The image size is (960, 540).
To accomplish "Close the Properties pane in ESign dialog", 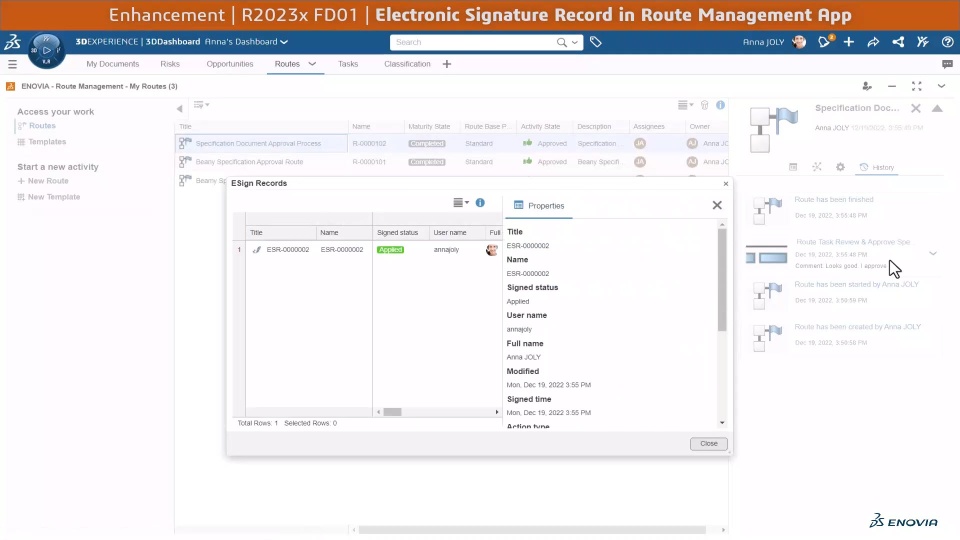I will (717, 205).
